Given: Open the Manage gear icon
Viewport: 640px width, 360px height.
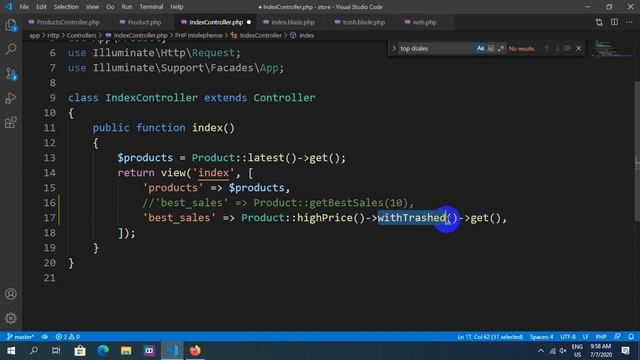Looking at the screenshot, I should (11, 318).
